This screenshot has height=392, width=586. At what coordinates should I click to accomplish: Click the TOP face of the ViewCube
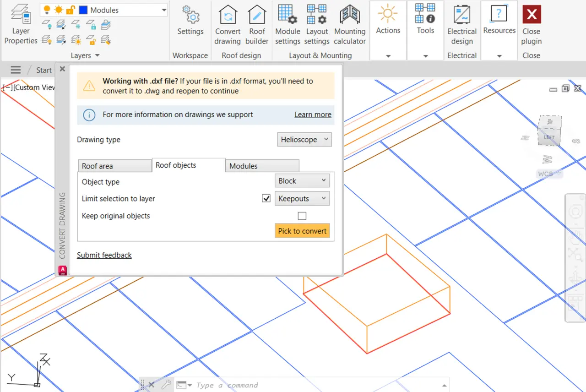(551, 122)
